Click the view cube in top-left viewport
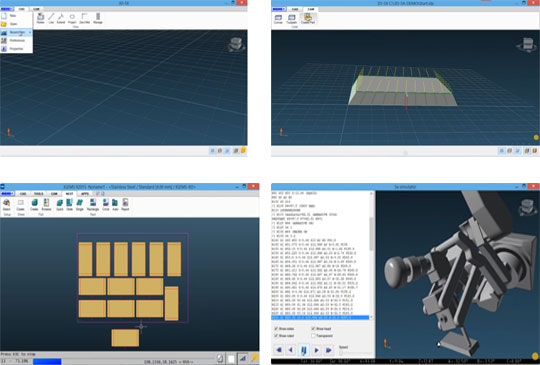 pos(236,44)
